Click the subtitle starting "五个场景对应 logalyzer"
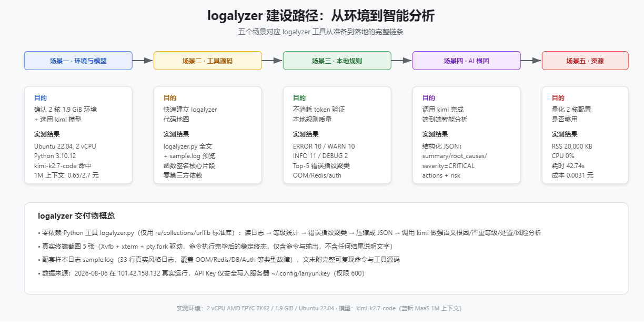The image size is (644, 324). click(321, 32)
